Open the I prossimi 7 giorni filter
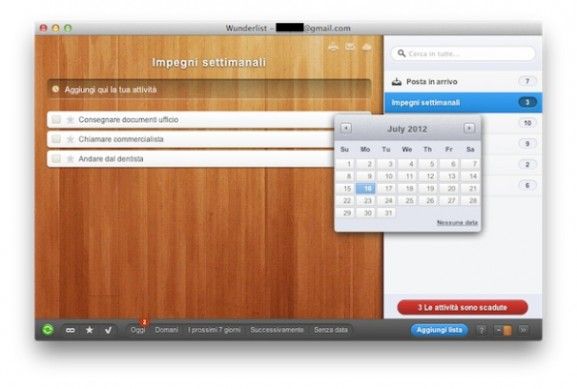 click(214, 330)
